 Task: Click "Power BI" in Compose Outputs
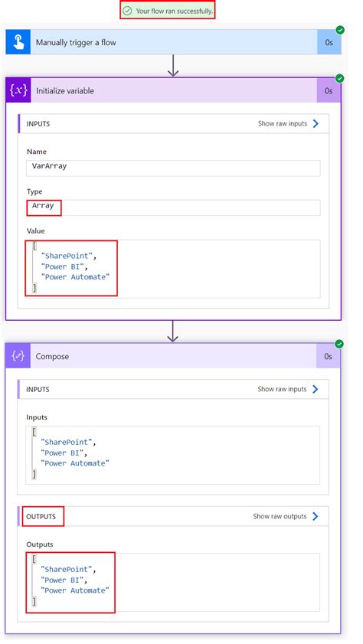tap(63, 580)
